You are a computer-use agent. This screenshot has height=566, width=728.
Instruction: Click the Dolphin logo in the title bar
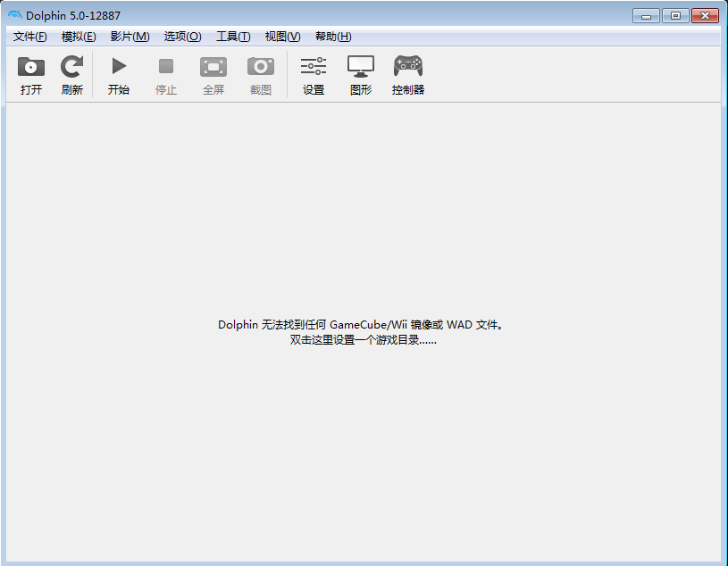[14, 15]
